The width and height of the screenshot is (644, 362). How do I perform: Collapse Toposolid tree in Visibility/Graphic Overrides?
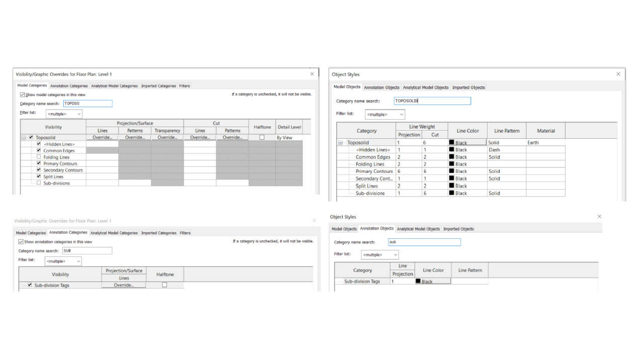tap(24, 137)
